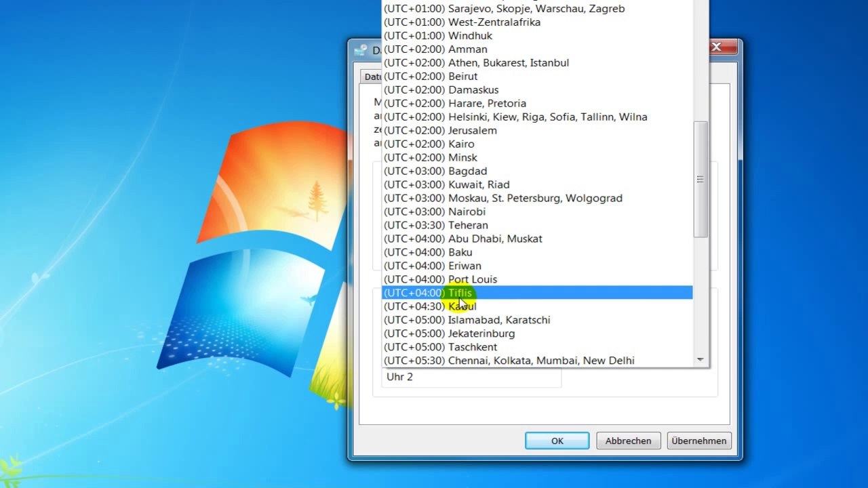Image resolution: width=868 pixels, height=488 pixels.
Task: Select the Port Louis time zone
Action: (537, 280)
